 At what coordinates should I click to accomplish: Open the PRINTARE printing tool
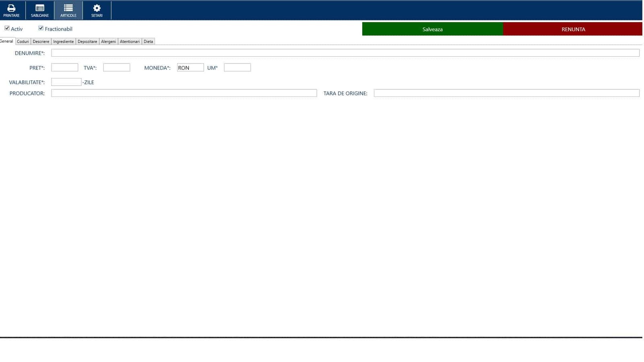11,10
